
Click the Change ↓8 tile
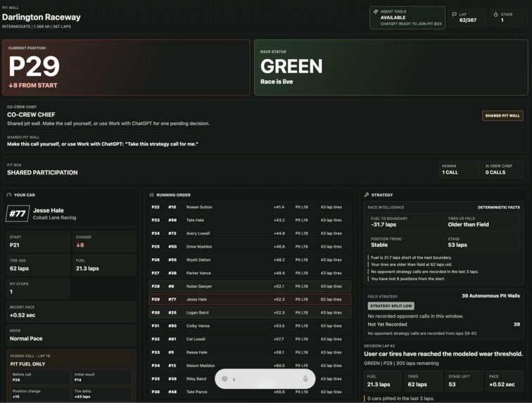(x=104, y=241)
